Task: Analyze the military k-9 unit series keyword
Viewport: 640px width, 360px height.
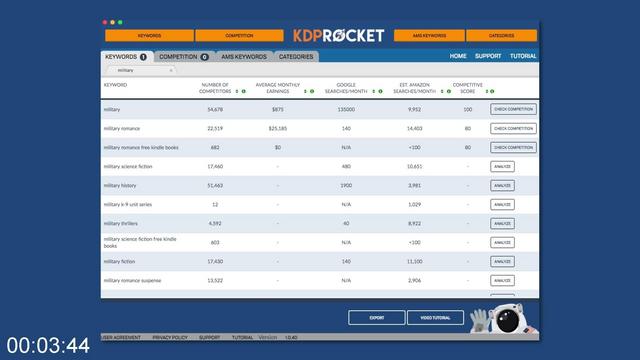Action: pyautogui.click(x=502, y=204)
